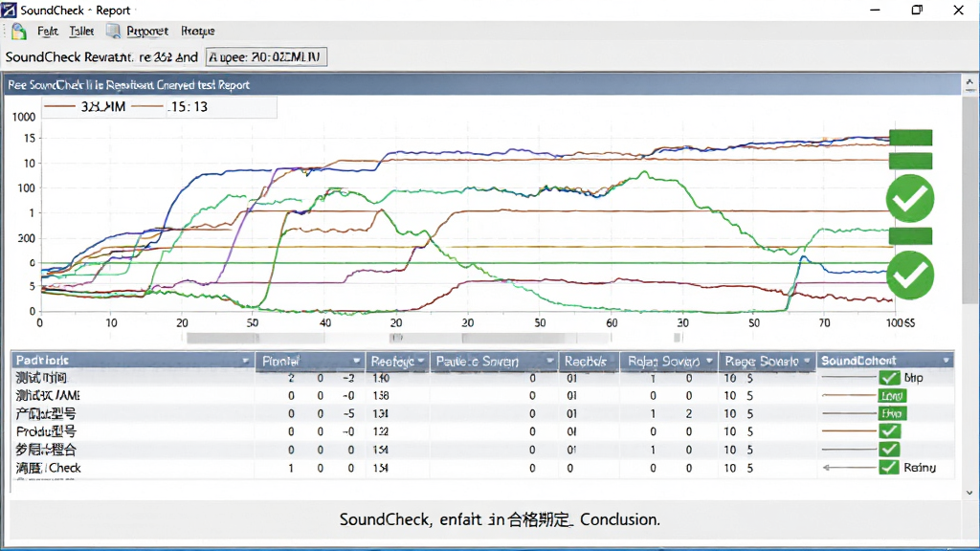
Task: Open the Felt menu
Action: [x=48, y=31]
